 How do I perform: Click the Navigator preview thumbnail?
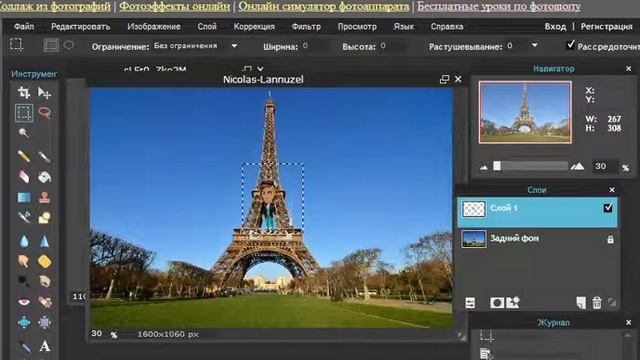click(x=525, y=112)
